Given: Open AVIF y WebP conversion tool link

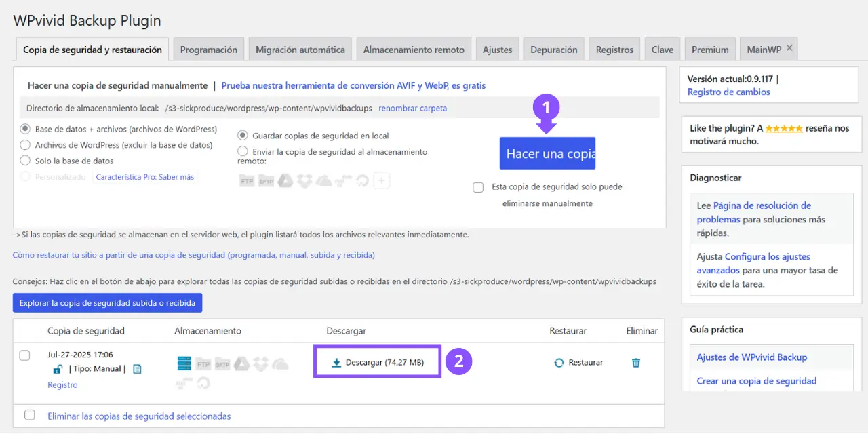Looking at the screenshot, I should point(353,86).
